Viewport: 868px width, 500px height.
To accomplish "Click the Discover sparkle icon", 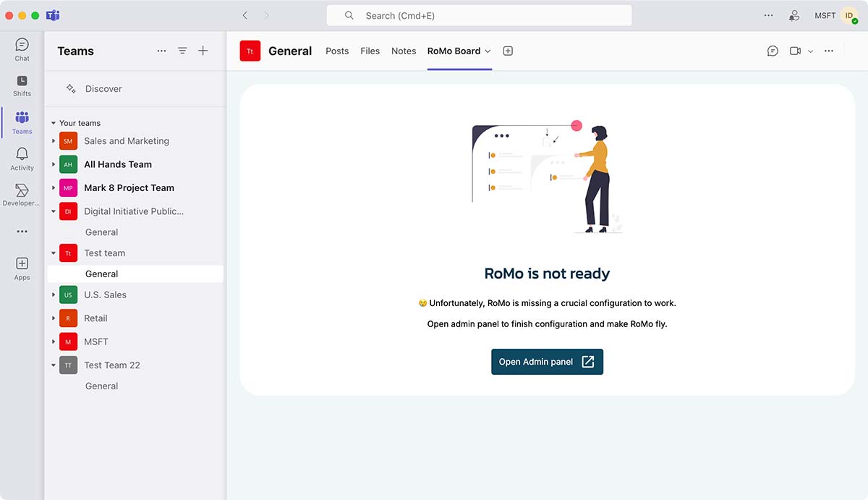I will (71, 88).
